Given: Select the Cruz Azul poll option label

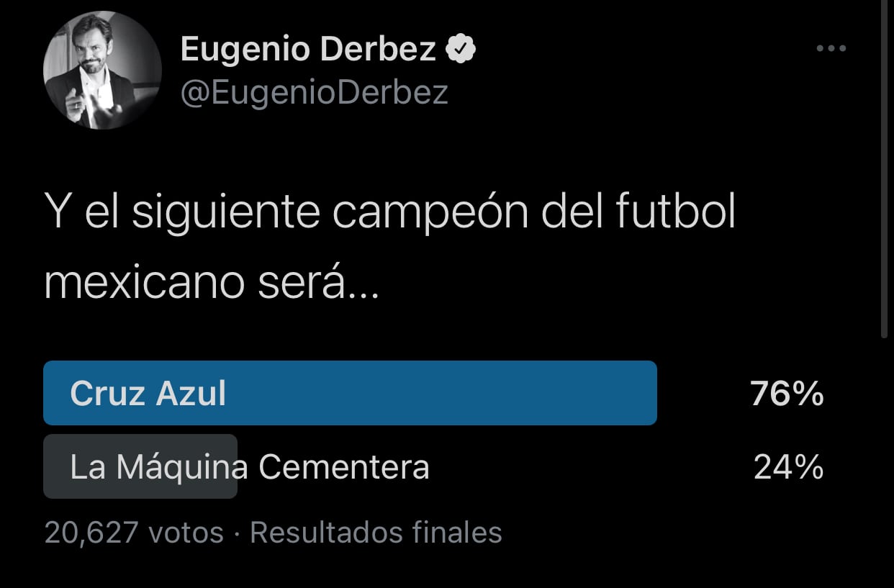Looking at the screenshot, I should (x=148, y=394).
